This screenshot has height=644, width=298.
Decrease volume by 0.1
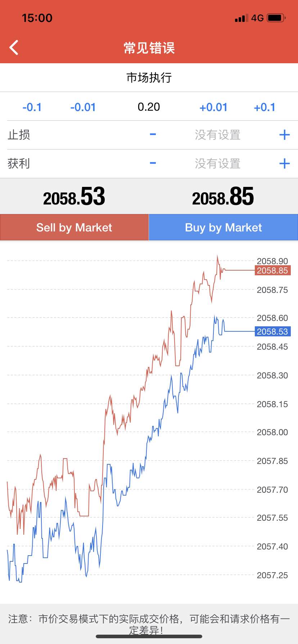[x=32, y=107]
